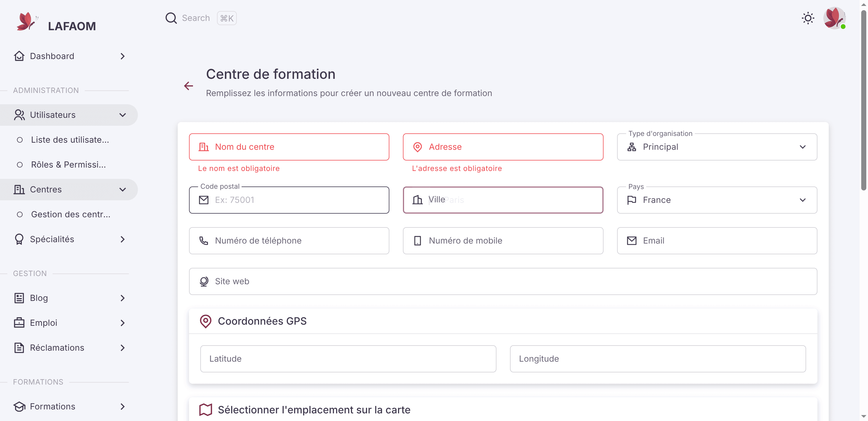Click the map icon beside Sélectionner l'emplacement

[x=205, y=410]
